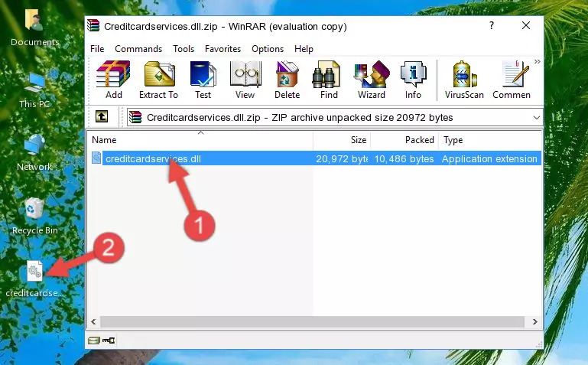Click the title bar help question mark
The image size is (588, 365).
tap(492, 25)
